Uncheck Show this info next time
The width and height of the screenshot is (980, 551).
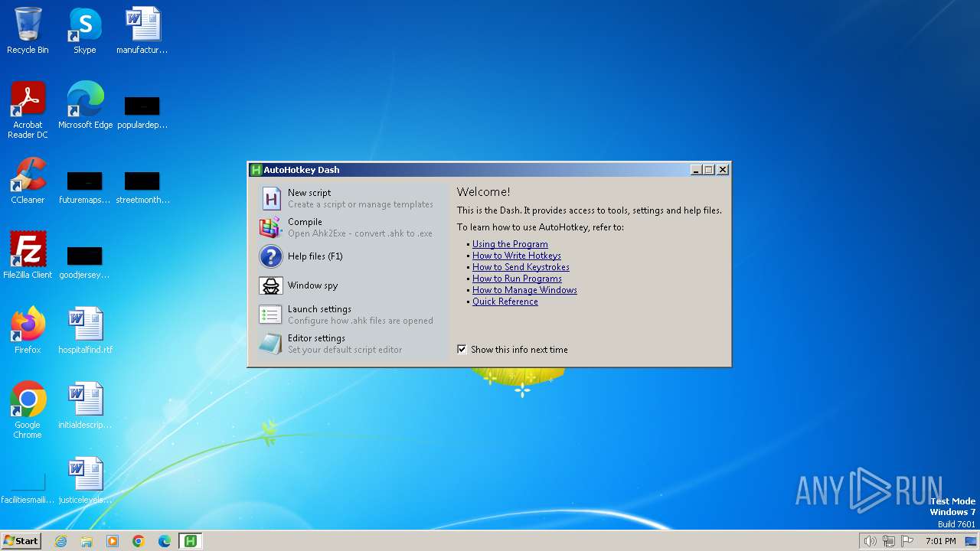(462, 350)
